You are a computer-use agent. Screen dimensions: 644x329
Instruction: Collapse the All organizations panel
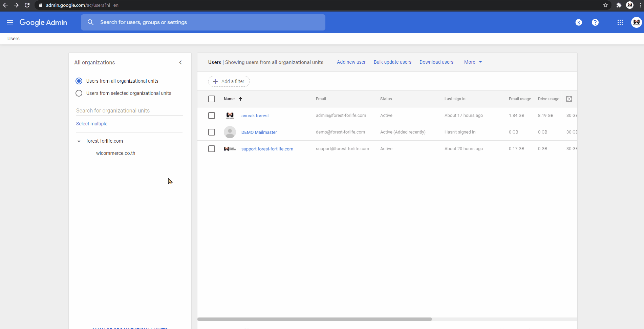[180, 62]
